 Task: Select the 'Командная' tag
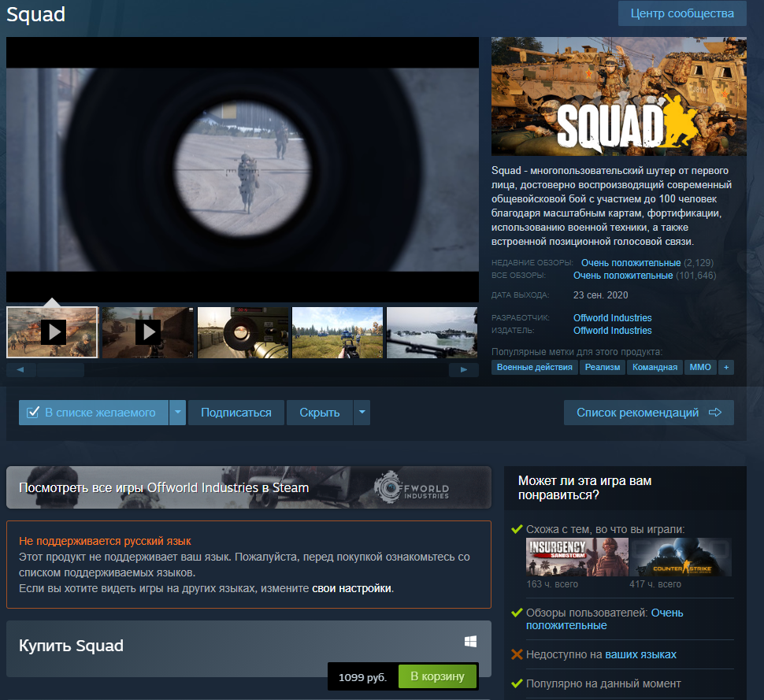tap(655, 367)
